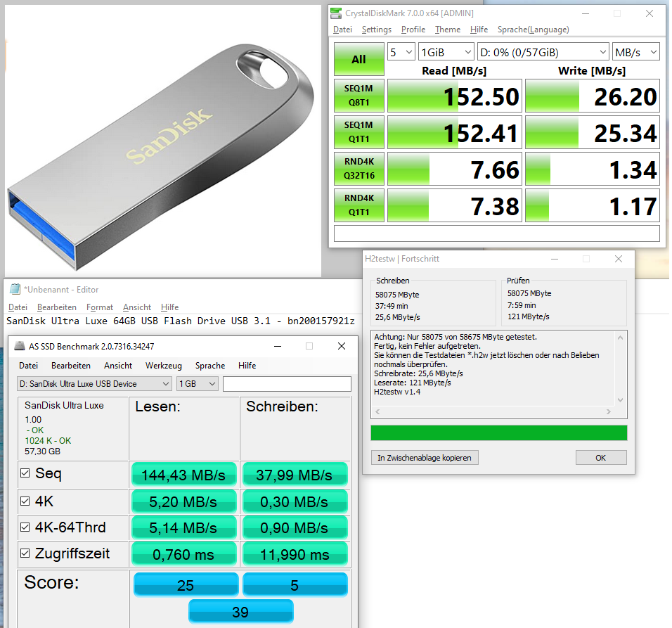This screenshot has height=628, width=672.
Task: Open Hilfe menu in Editor window
Action: pos(169,307)
